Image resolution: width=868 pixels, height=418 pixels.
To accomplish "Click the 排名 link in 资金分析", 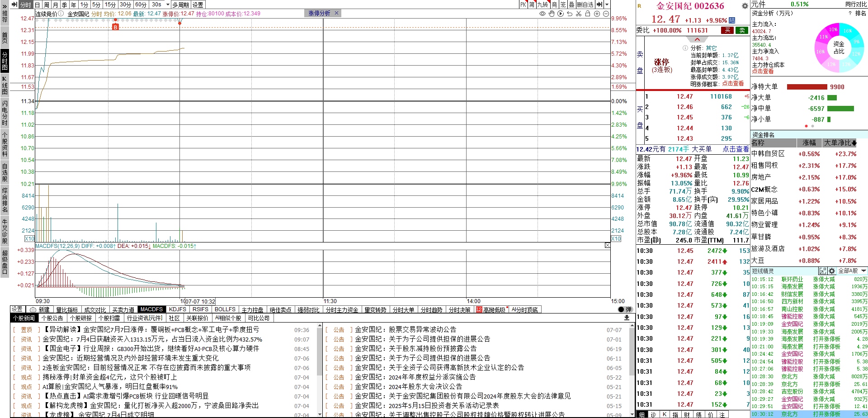I will pos(861,14).
